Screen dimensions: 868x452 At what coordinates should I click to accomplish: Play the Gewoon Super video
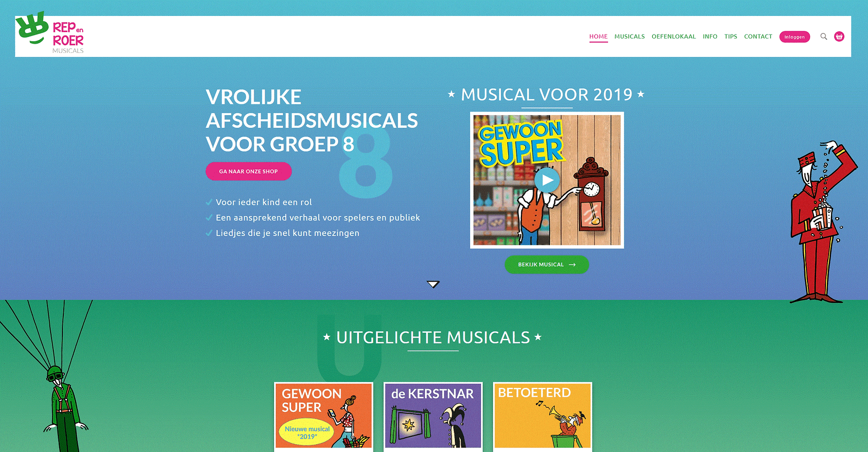coord(547,180)
